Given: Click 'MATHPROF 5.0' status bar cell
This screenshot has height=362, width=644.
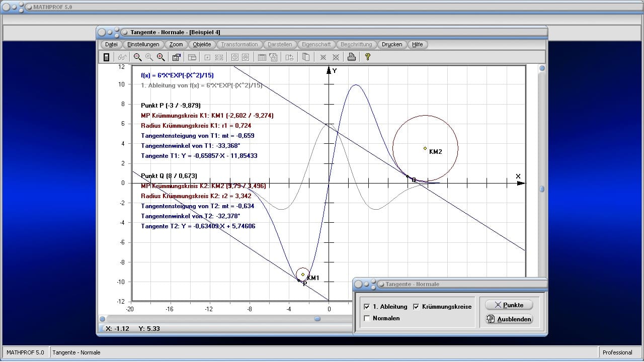Looking at the screenshot, I should 25,352.
